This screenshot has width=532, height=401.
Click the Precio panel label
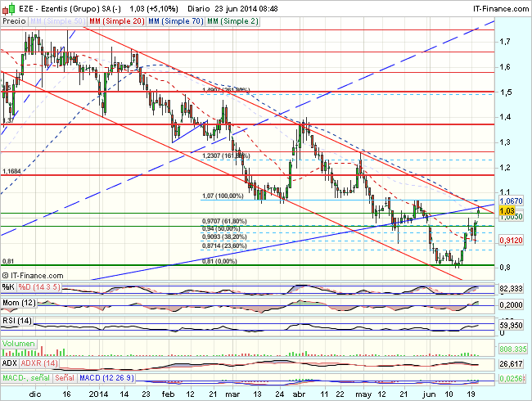[x=14, y=18]
